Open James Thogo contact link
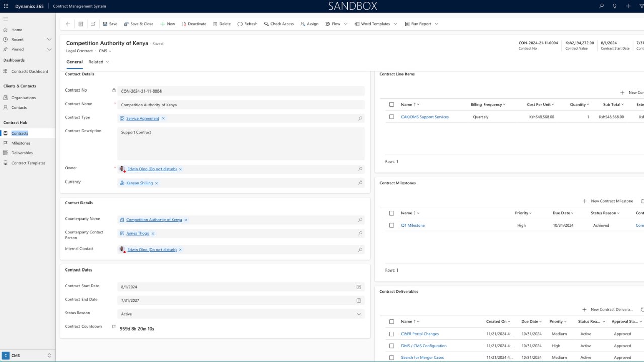This screenshot has height=362, width=644. tap(138, 233)
